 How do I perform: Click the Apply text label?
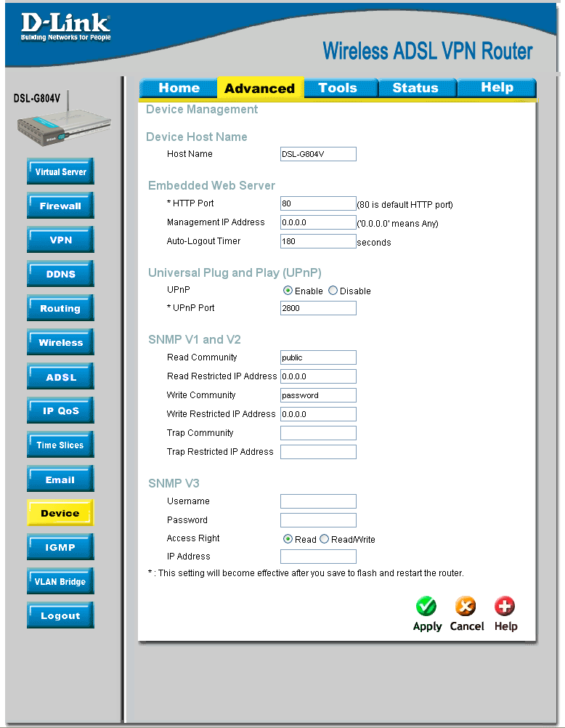click(427, 626)
